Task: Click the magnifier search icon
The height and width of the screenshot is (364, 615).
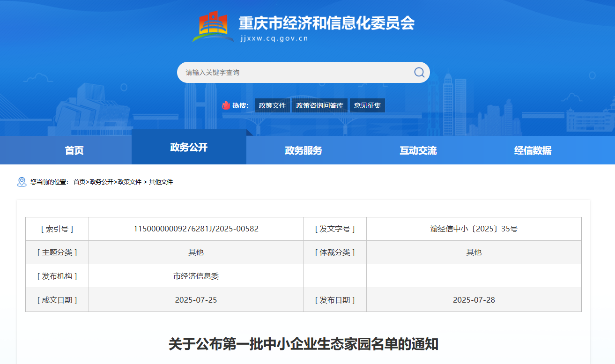Action: pyautogui.click(x=419, y=72)
